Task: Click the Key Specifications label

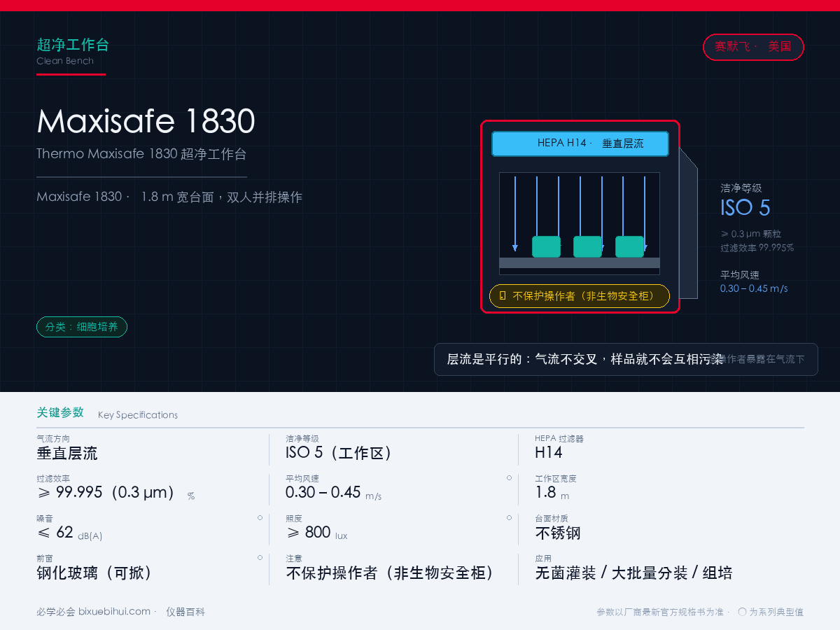Action: coord(138,415)
